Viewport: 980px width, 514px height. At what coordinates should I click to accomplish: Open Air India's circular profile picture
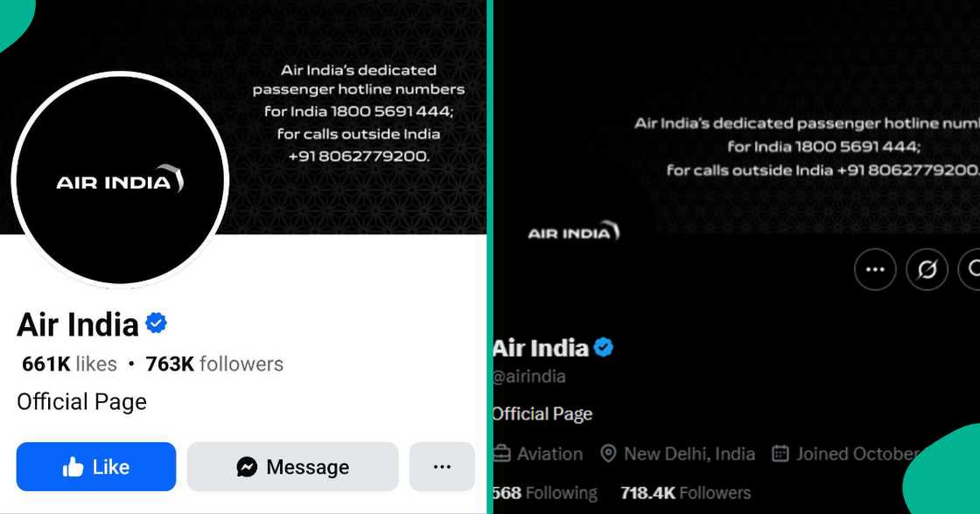[120, 180]
